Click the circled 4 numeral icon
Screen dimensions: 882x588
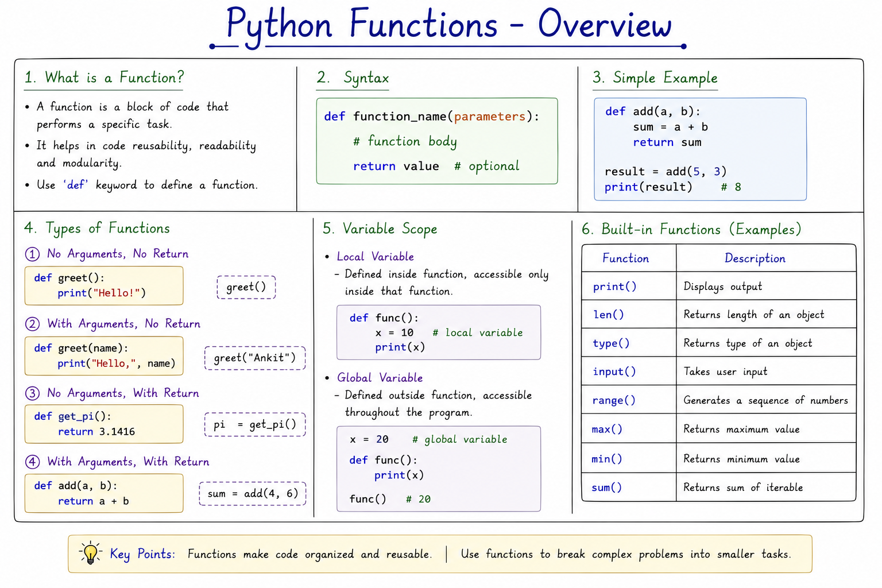tap(32, 462)
